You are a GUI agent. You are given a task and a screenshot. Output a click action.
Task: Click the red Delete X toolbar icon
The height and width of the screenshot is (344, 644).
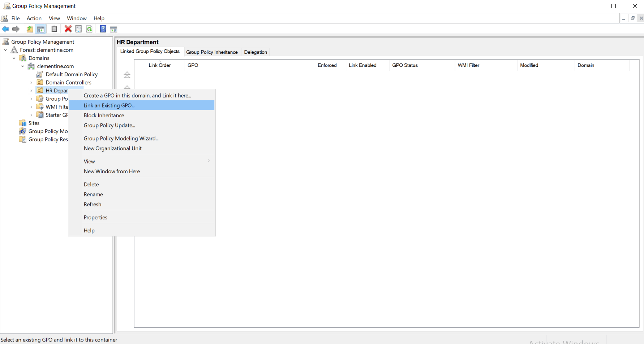tap(68, 29)
